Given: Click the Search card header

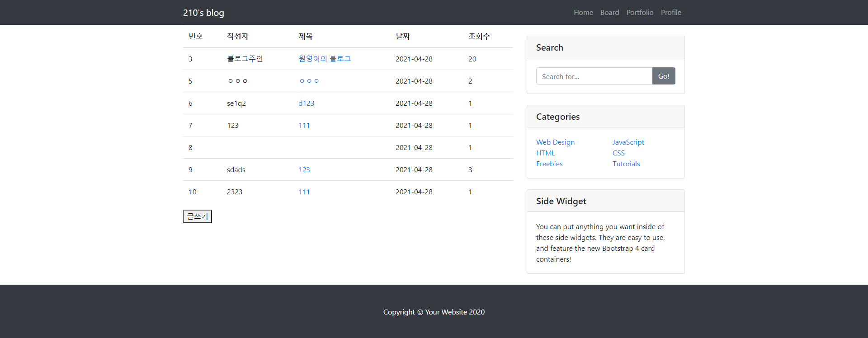Looking at the screenshot, I should [x=606, y=47].
